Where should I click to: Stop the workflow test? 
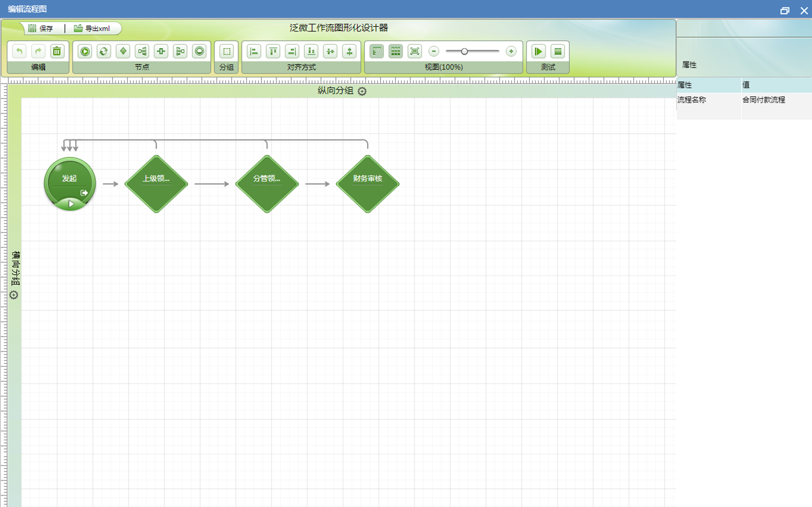click(x=558, y=51)
